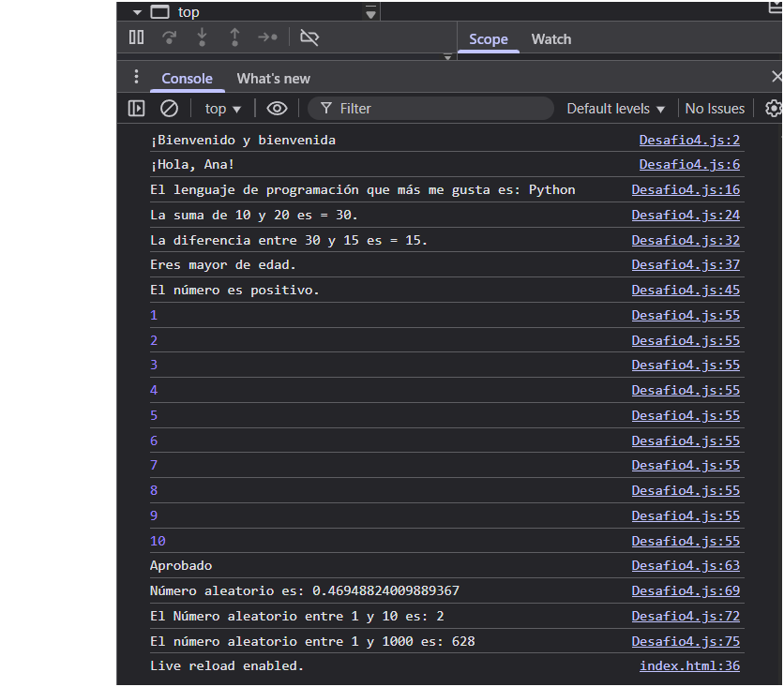Open Desafio4.js:63 source link

[x=686, y=566]
